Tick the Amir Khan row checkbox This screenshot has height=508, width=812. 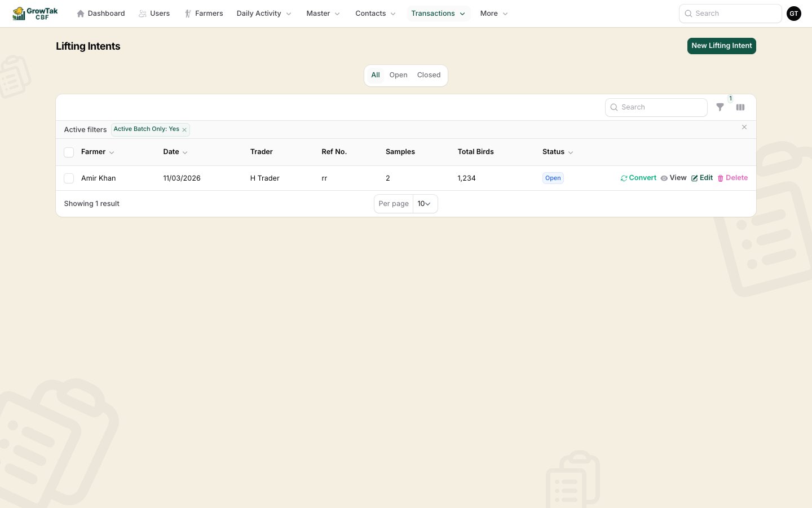tap(69, 178)
